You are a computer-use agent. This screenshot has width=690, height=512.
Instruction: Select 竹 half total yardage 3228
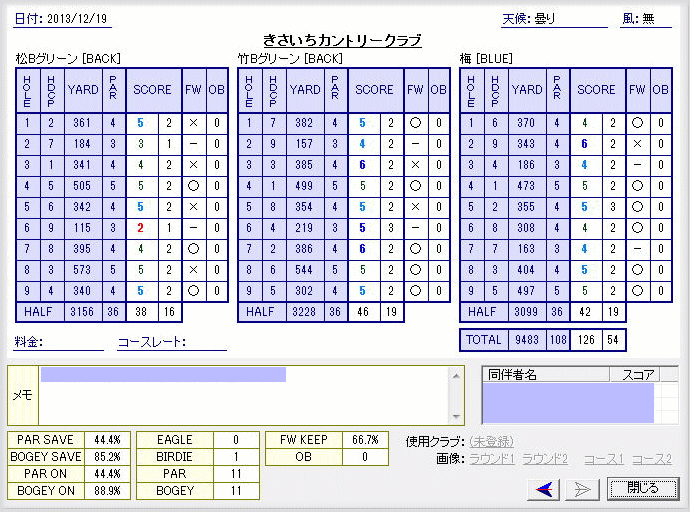(304, 312)
